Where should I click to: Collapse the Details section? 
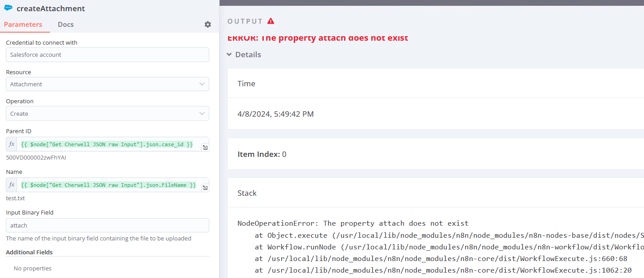click(x=244, y=55)
